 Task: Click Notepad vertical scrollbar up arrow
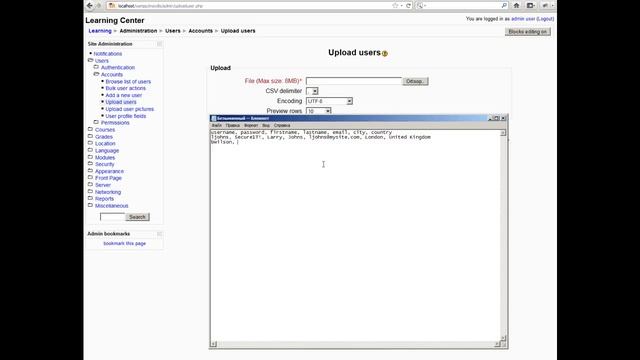pos(503,133)
